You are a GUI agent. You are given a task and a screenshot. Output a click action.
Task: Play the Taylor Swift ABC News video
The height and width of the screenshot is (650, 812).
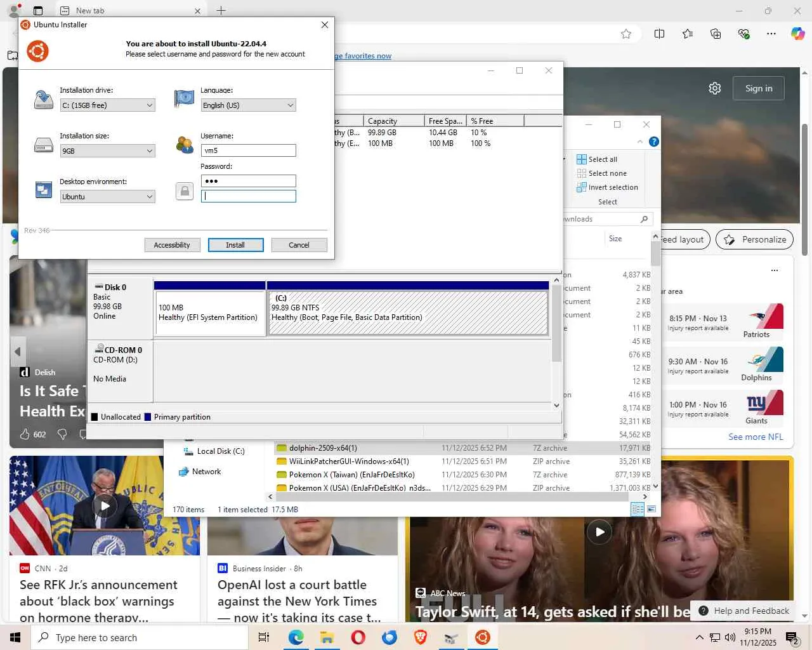(x=599, y=532)
